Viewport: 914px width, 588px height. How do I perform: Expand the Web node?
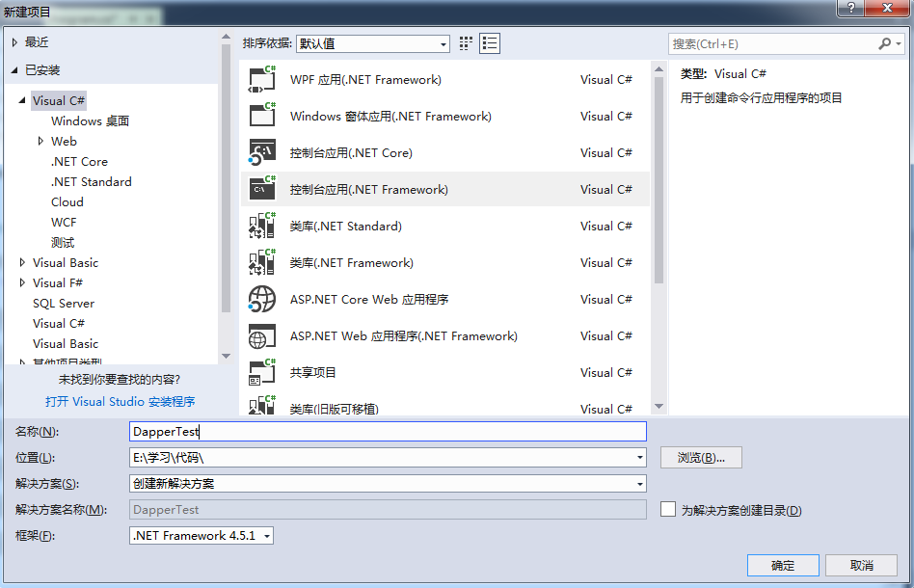click(x=40, y=141)
